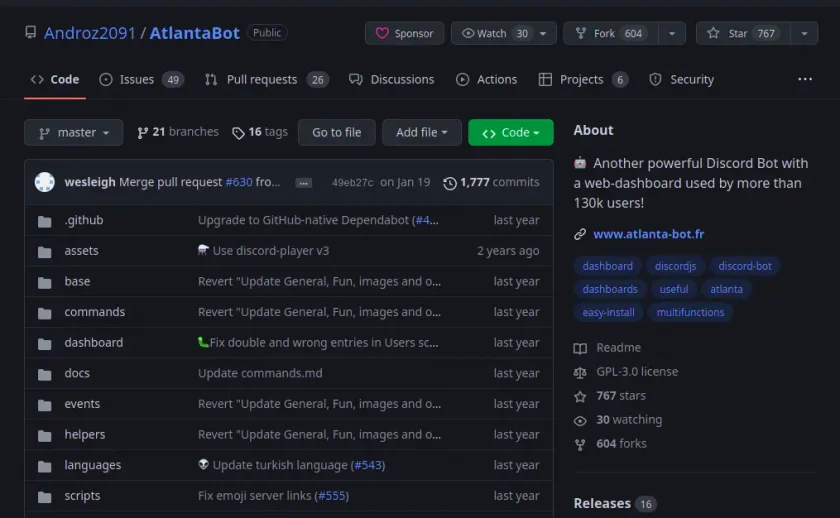Screen dimensions: 840x518
Task: Open the three-dot overflow menu in tabs
Action: pos(805,79)
